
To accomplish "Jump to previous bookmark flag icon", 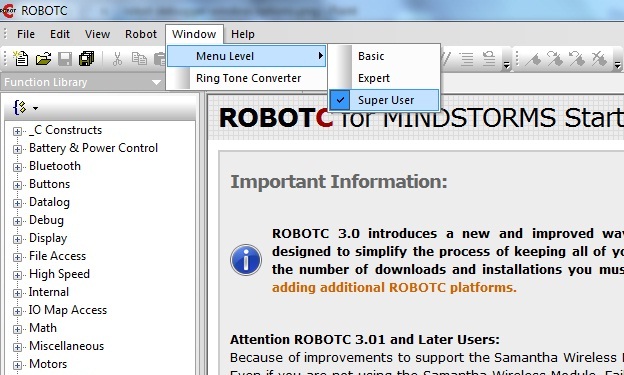I will click(576, 59).
